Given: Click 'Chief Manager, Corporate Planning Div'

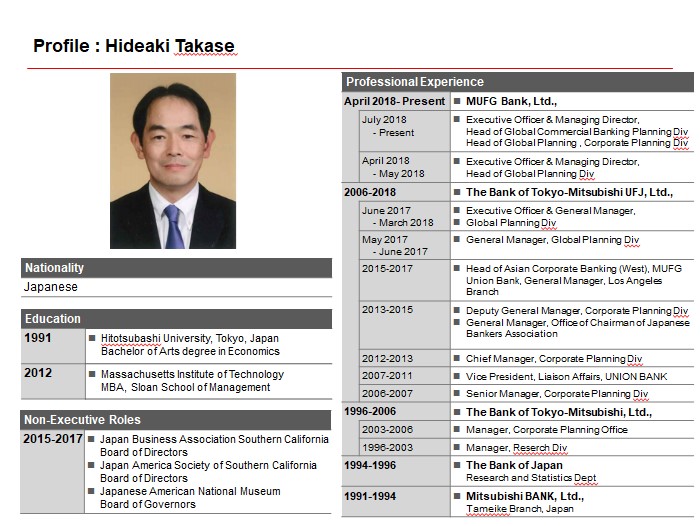Looking at the screenshot, I should (x=554, y=359).
